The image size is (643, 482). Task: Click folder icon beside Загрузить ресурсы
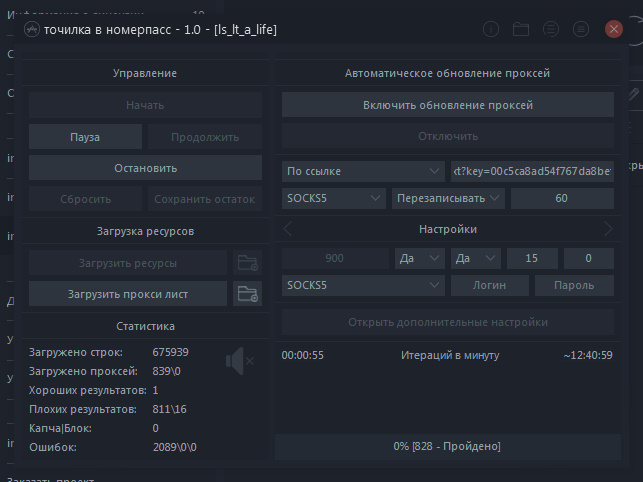[x=246, y=263]
